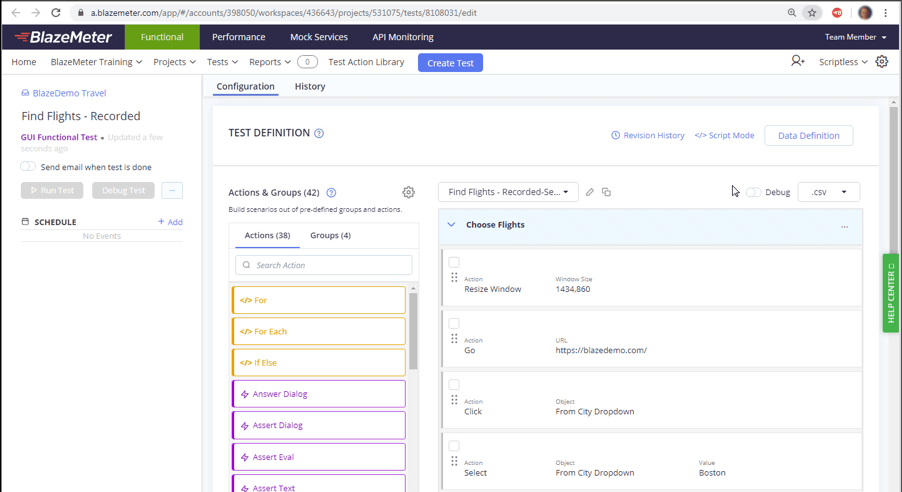Image resolution: width=902 pixels, height=492 pixels.
Task: Open Chrome three-dot menu
Action: coord(886,13)
